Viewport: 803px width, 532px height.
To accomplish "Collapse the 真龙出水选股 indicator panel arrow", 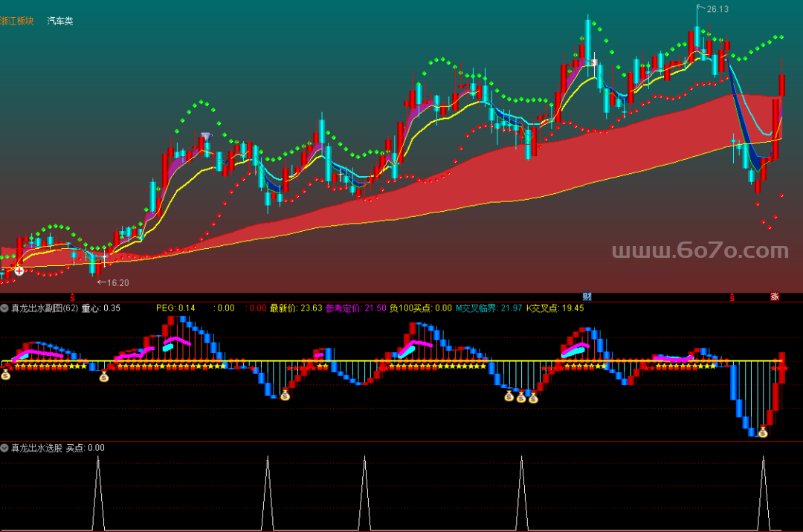I will coord(5,448).
